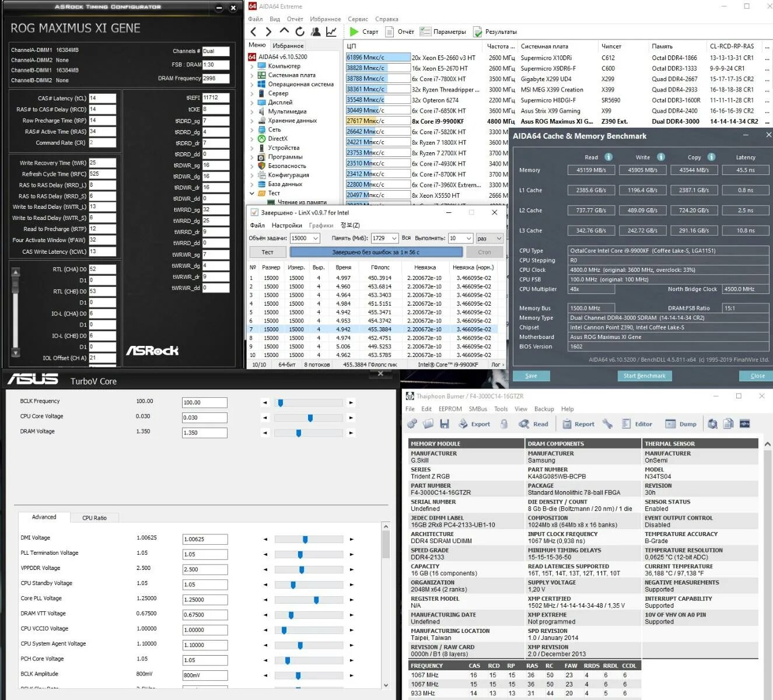This screenshot has height=700, width=773.
Task: Click the Стоп button in LinX
Action: (x=484, y=252)
